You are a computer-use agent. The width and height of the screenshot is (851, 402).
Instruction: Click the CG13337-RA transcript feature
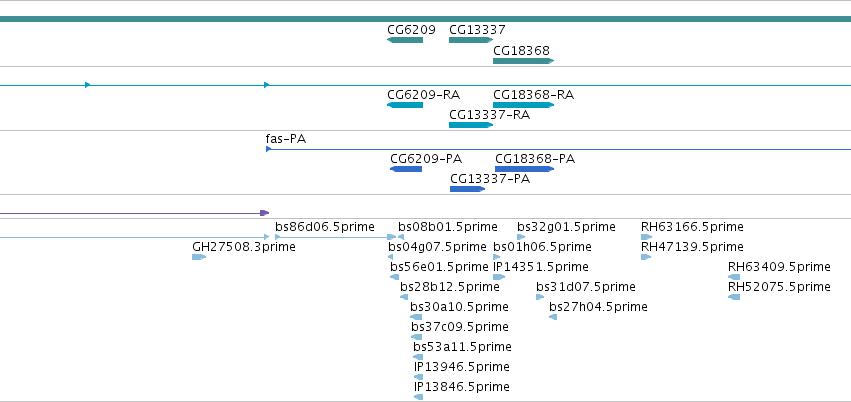(x=471, y=125)
